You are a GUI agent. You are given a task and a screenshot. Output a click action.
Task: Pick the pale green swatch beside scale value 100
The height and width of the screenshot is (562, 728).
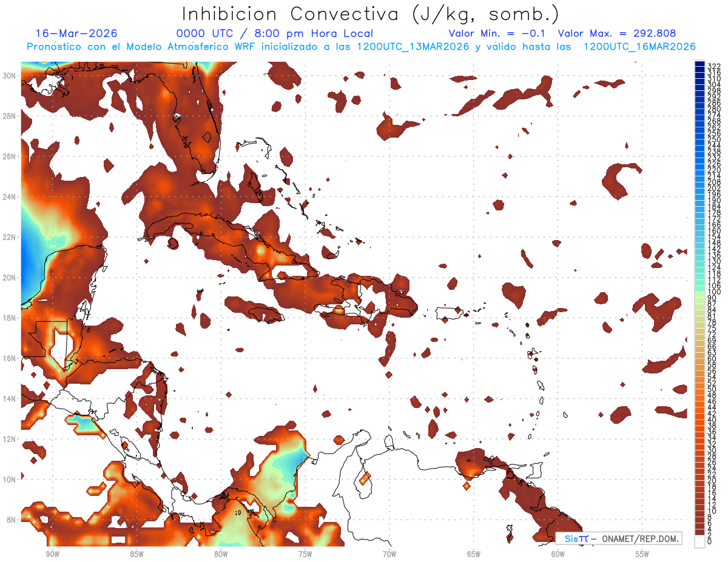pyautogui.click(x=699, y=295)
